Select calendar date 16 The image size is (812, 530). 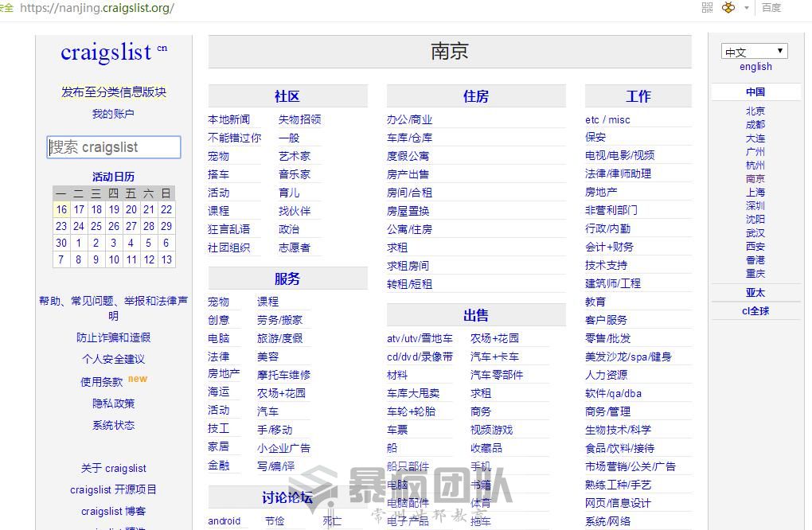61,209
